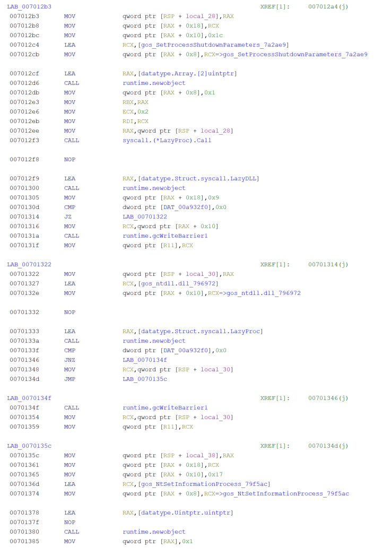
Task: Select address 00701374
Action: click(24, 494)
